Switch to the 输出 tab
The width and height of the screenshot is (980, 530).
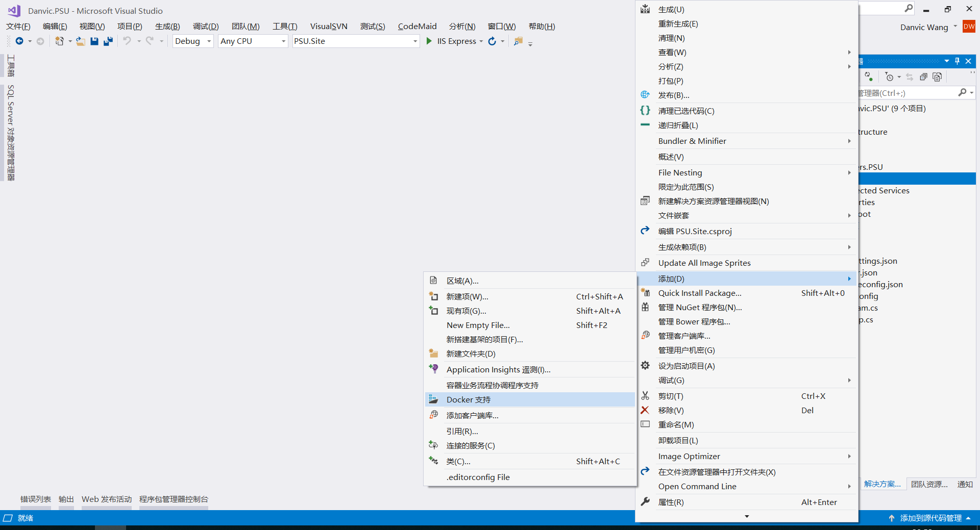66,499
